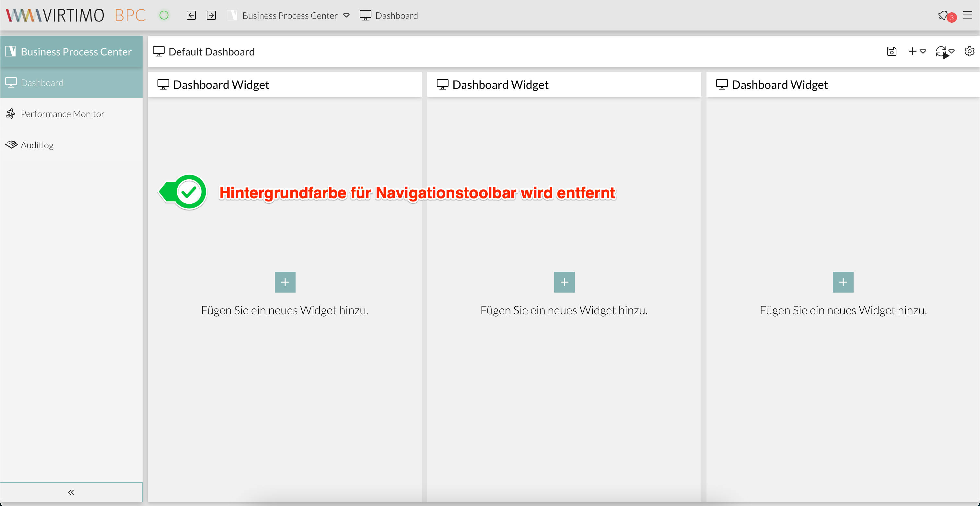Open the hamburger menu
Image resolution: width=980 pixels, height=506 pixels.
coord(968,15)
